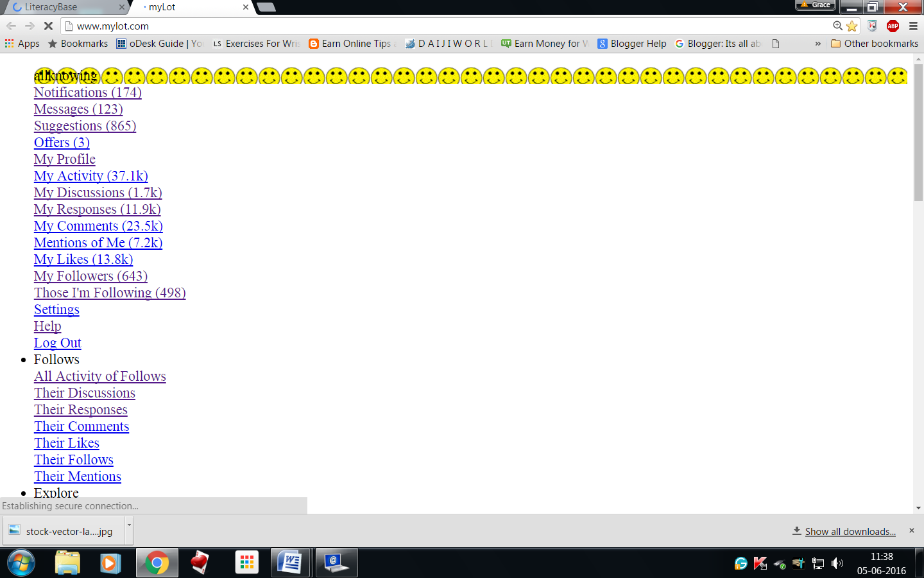Open the Notifications (174) link
Screen dimensions: 924x578
88,92
